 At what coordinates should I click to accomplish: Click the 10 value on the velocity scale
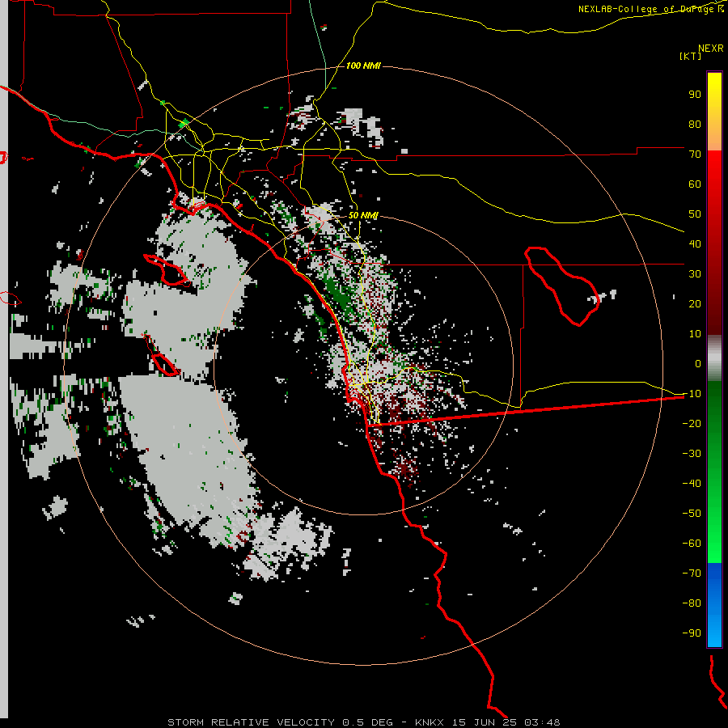click(x=695, y=334)
